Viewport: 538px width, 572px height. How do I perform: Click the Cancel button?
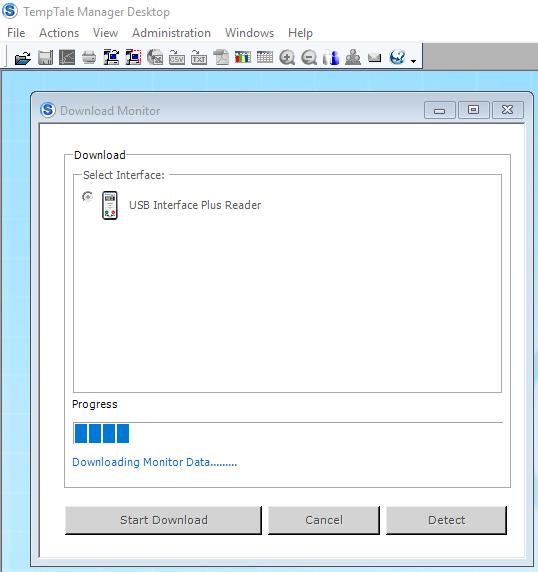click(x=324, y=520)
